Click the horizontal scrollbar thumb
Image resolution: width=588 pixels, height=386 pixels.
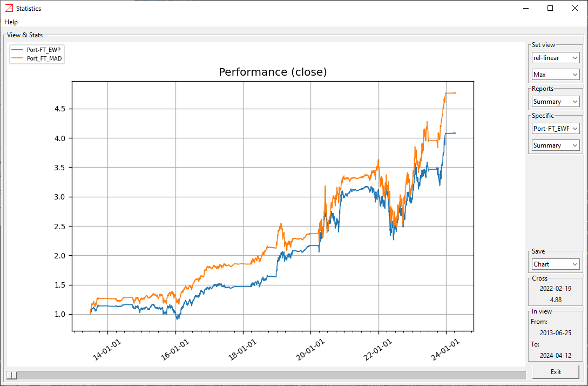[x=12, y=375]
